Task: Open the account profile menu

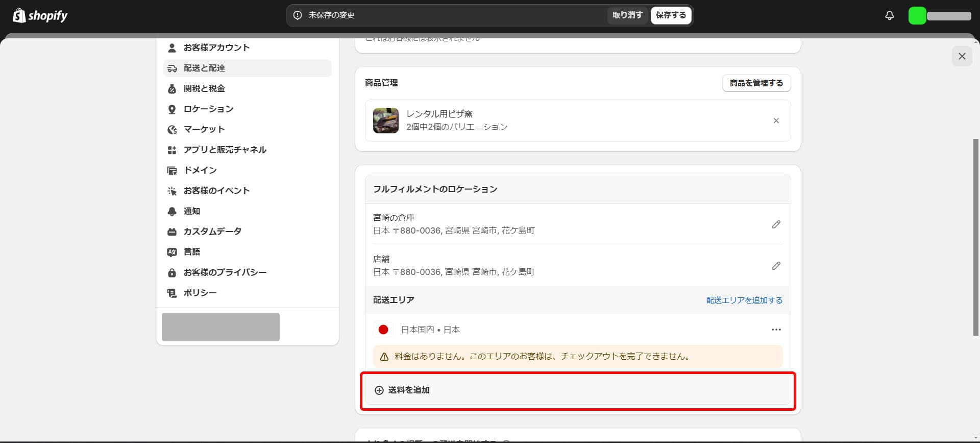Action: [939, 16]
